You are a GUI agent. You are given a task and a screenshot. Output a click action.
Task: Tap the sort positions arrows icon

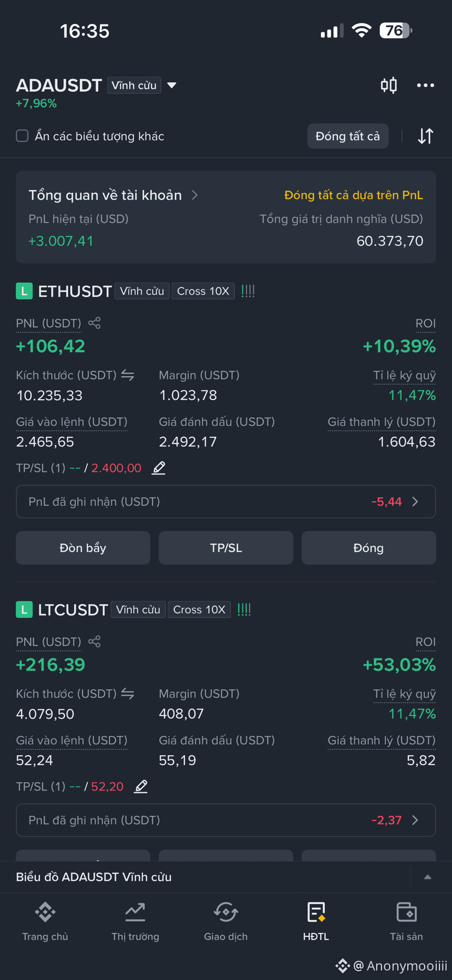425,136
